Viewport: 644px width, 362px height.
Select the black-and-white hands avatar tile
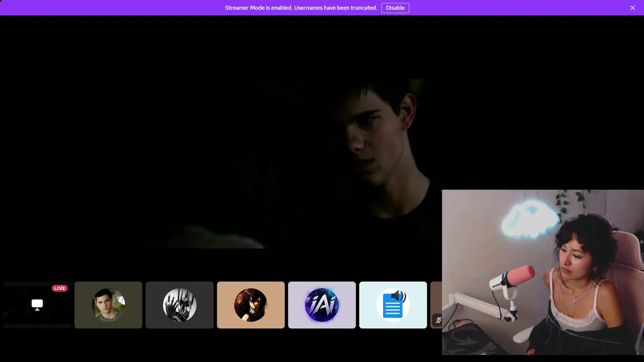(x=180, y=305)
